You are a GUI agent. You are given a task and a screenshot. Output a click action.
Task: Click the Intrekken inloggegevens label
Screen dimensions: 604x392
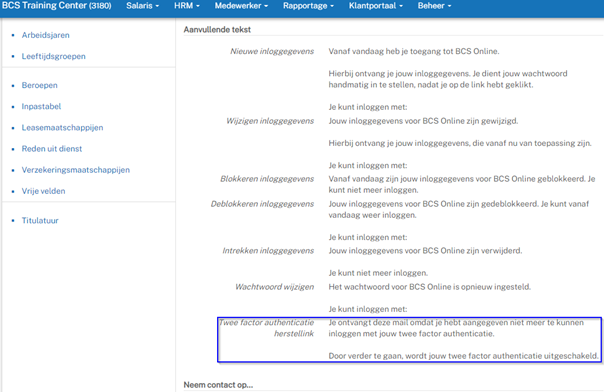pyautogui.click(x=268, y=251)
